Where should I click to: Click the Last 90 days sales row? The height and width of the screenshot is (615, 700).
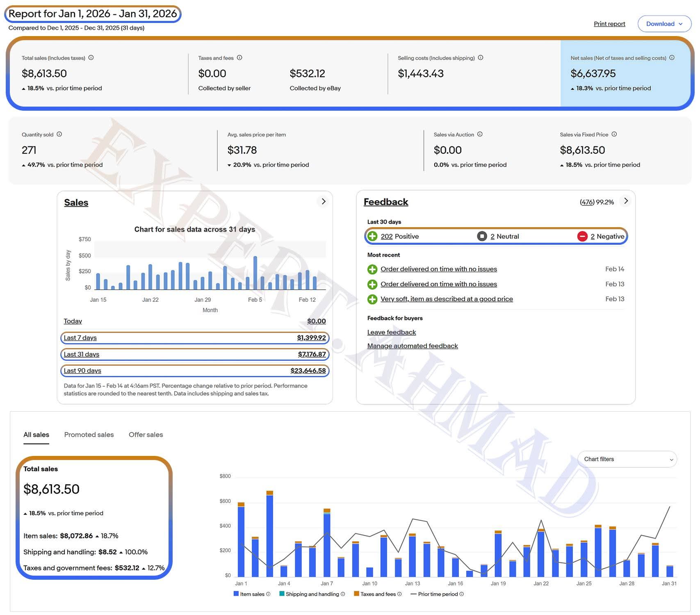coord(195,371)
